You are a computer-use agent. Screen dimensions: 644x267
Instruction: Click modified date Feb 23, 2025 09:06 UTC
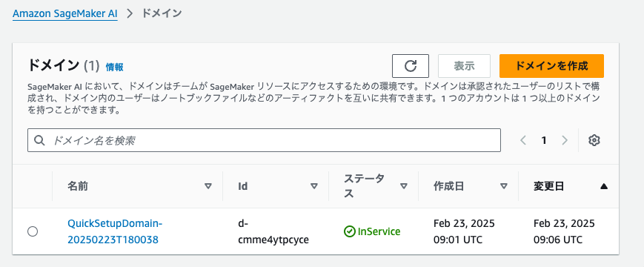point(564,231)
